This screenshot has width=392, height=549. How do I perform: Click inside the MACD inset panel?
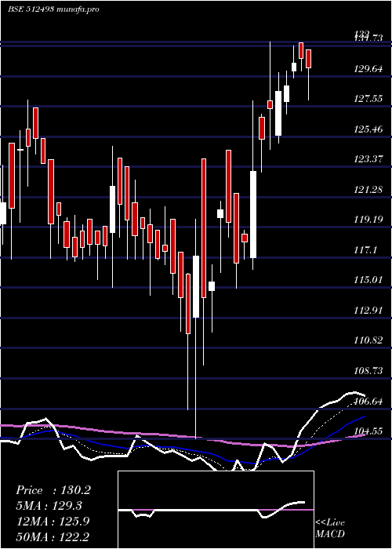216,510
